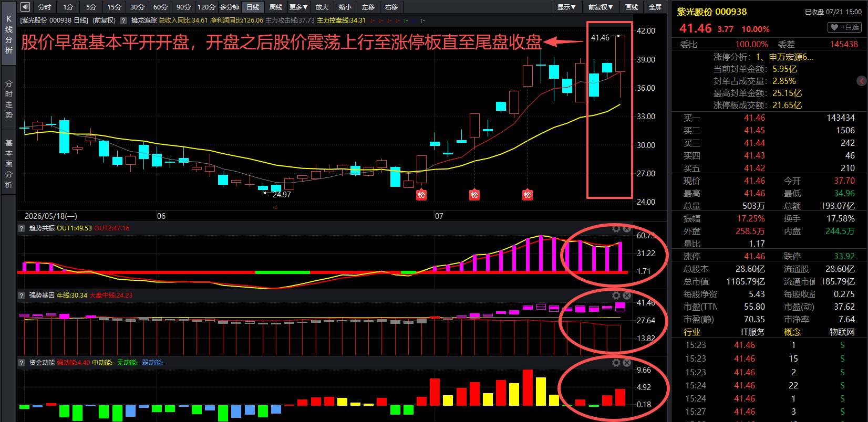Click the first 榜 marker on chart
This screenshot has width=868, height=422.
(421, 195)
